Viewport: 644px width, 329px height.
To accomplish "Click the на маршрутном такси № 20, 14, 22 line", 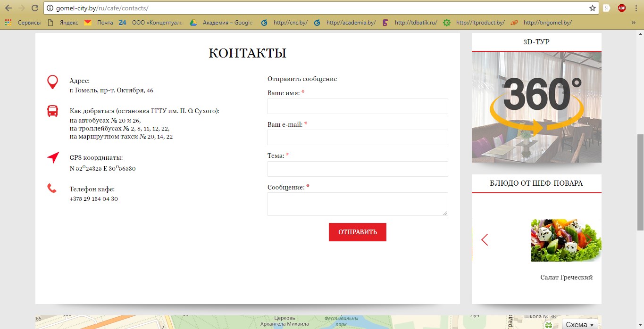I will [121, 137].
